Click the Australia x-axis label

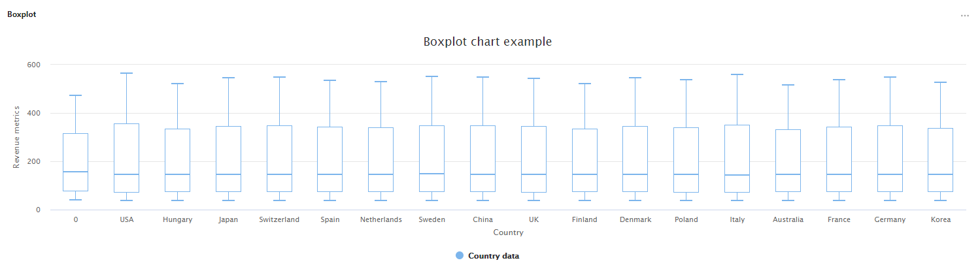point(788,220)
